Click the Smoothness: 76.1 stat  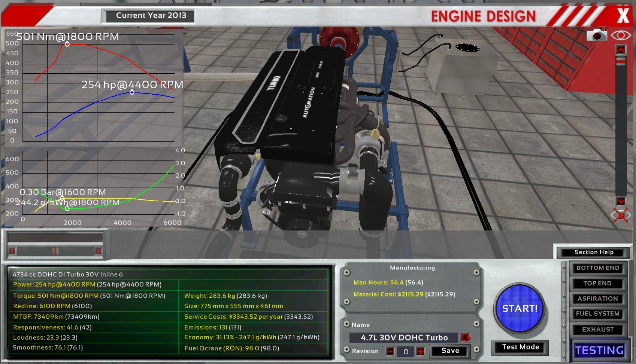pos(48,348)
